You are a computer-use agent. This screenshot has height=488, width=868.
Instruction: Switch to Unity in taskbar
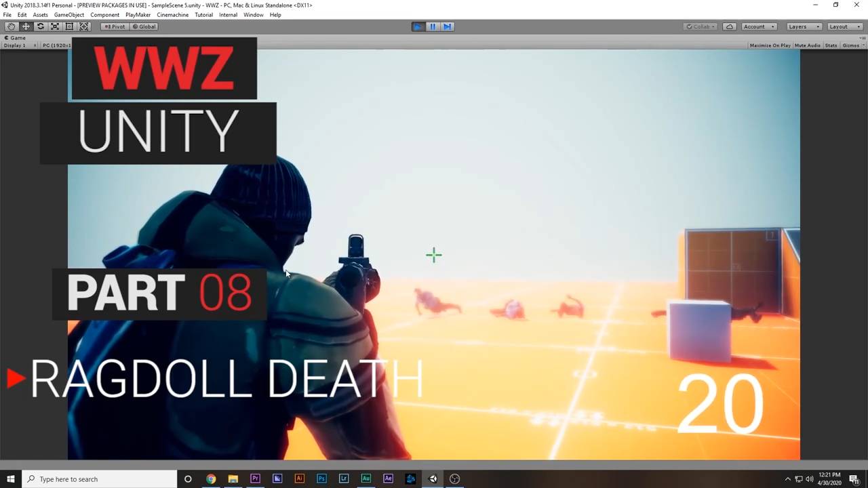(433, 479)
